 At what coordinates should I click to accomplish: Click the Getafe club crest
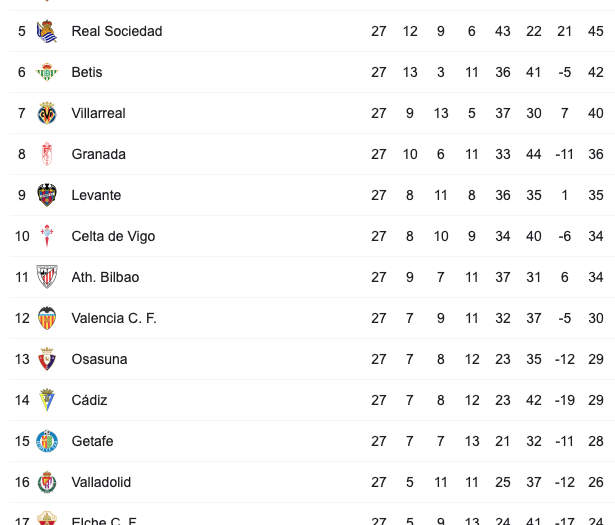click(x=47, y=441)
